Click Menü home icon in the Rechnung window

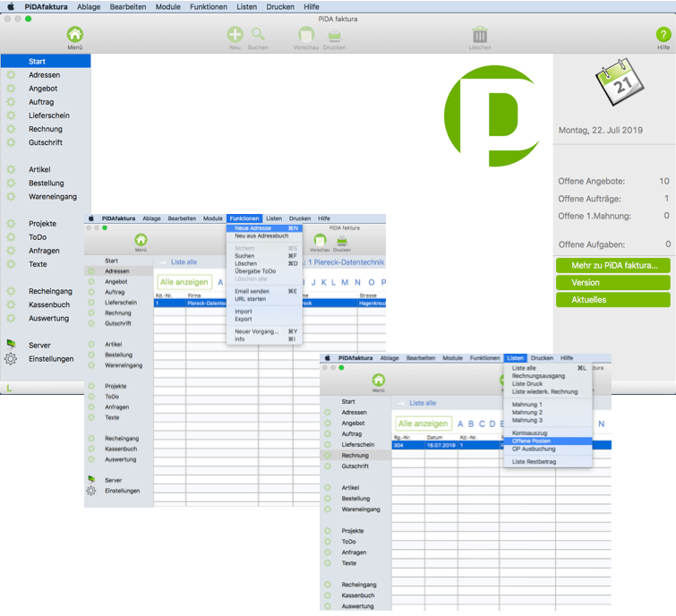379,381
